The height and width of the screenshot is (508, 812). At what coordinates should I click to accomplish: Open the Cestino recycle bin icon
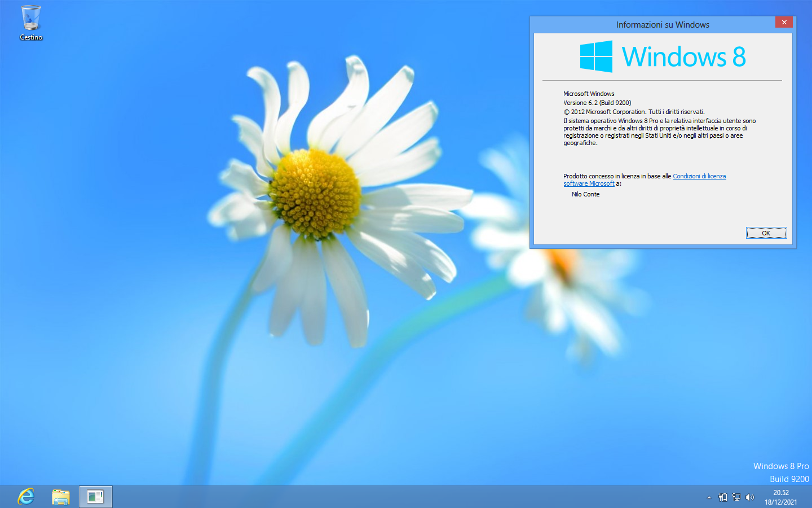click(x=31, y=23)
